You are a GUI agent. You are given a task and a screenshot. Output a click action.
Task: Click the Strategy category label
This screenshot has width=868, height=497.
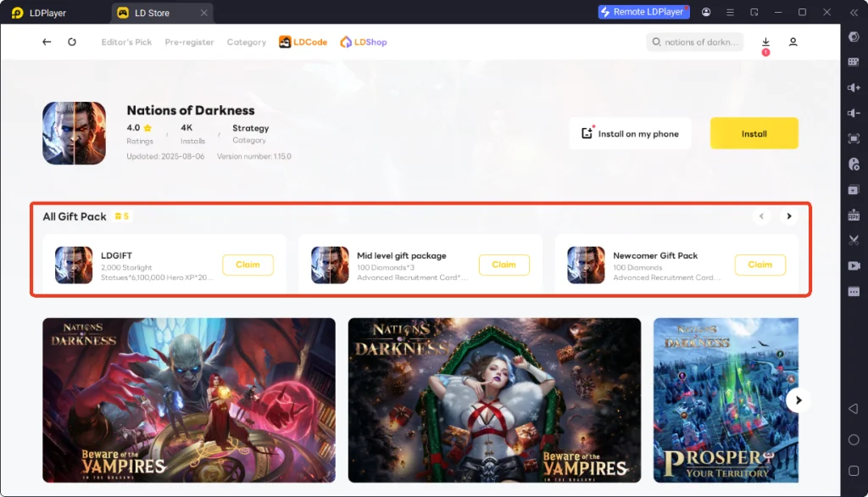coord(251,128)
